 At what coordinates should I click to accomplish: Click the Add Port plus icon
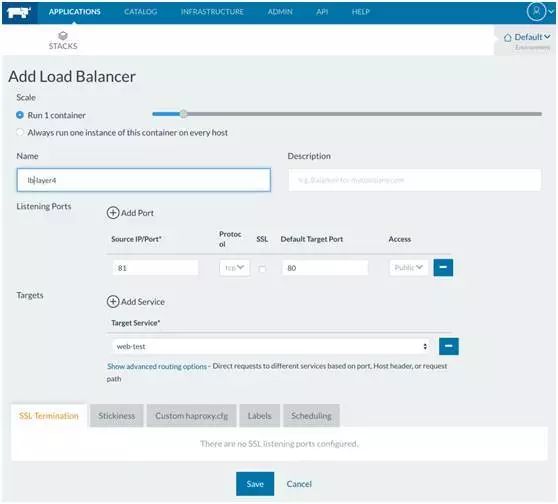click(x=113, y=213)
